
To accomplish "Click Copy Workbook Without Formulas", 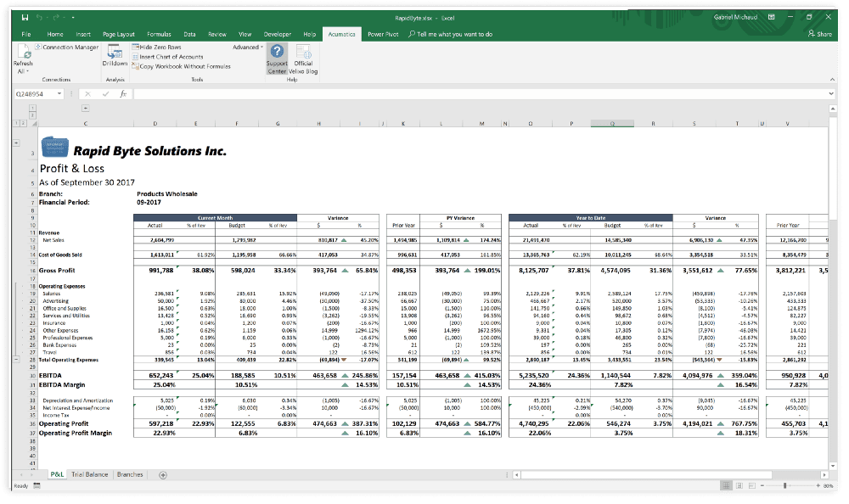I will click(x=182, y=66).
